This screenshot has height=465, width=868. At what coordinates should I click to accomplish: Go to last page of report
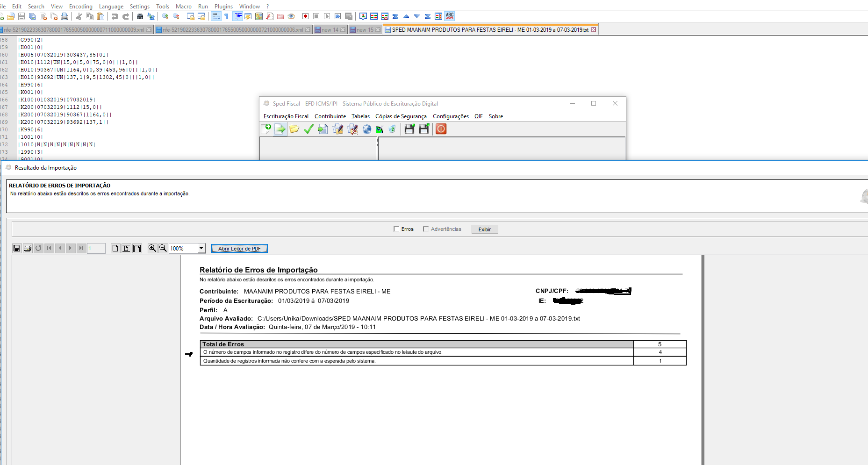[81, 248]
